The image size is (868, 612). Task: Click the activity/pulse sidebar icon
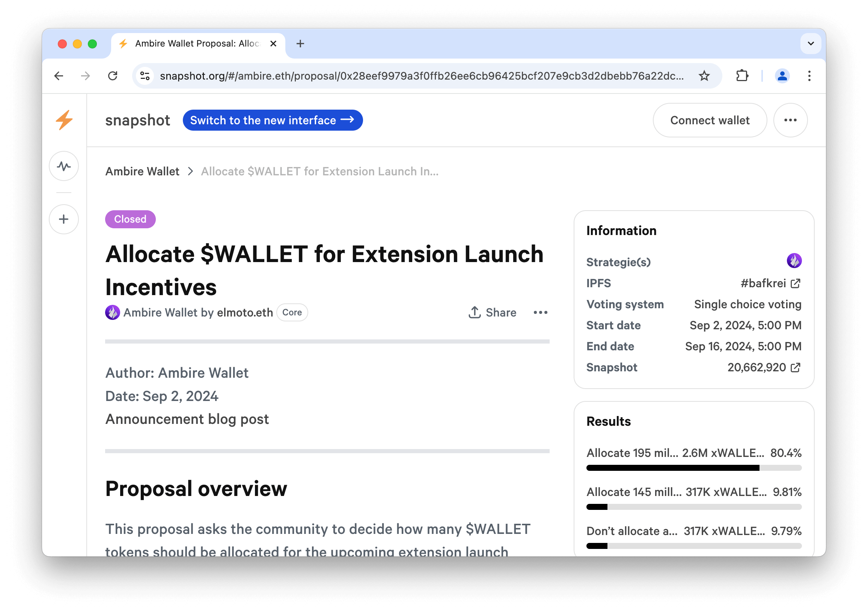point(63,166)
